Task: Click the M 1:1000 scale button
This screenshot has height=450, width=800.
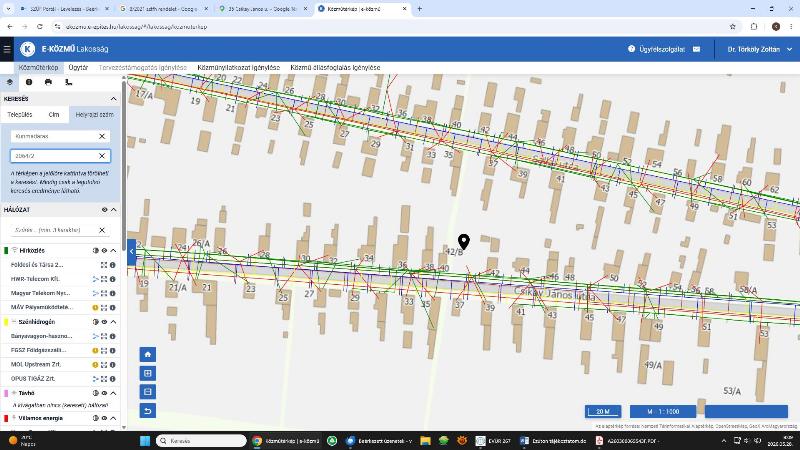Action: (x=663, y=411)
